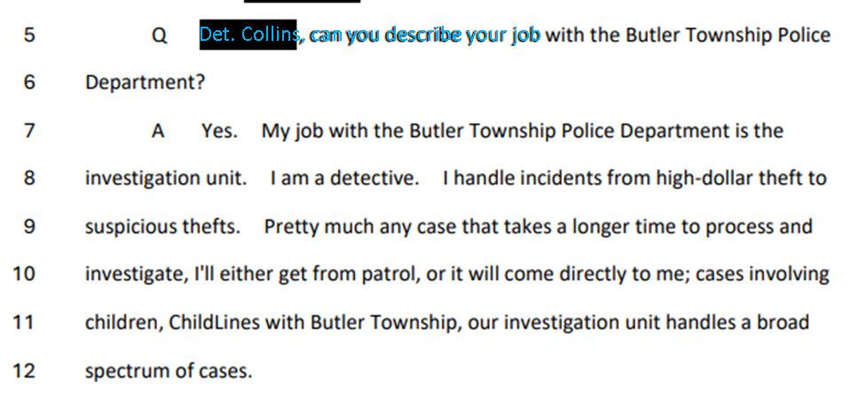The image size is (868, 397).
Task: Click the words "suspicious thefts."
Action: (162, 227)
